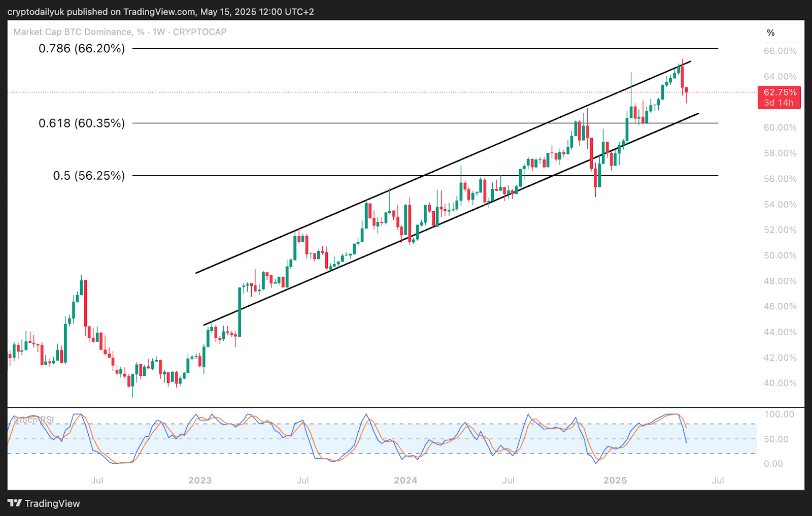Click the % scale unit button
The height and width of the screenshot is (516, 812).
tap(781, 33)
